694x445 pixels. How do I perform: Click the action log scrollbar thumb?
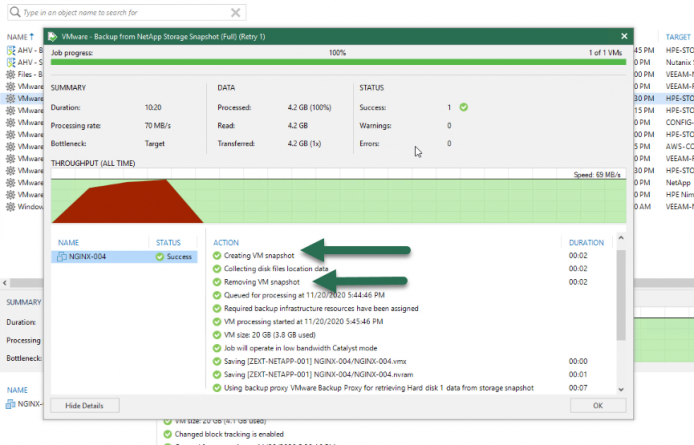pos(621,295)
